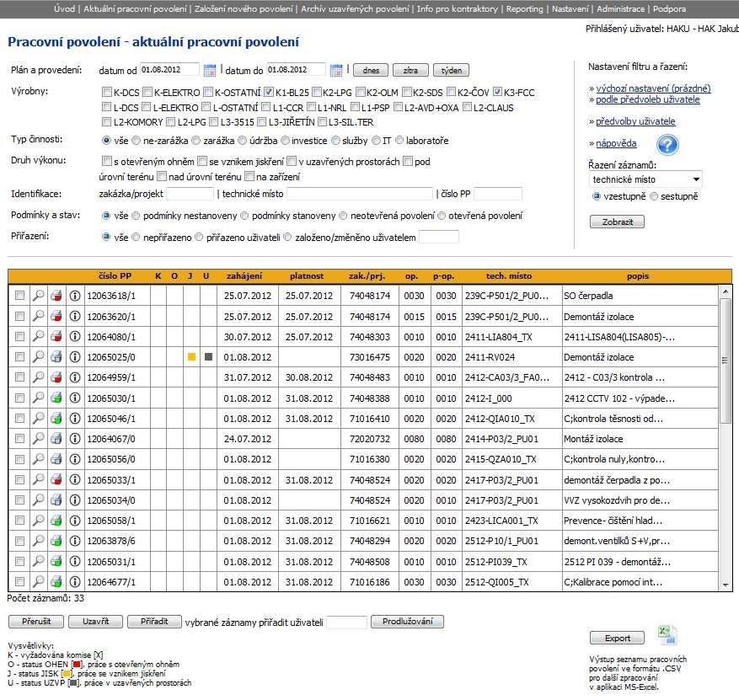
Task: Click printer icon for permit 12065033/1
Action: pyautogui.click(x=56, y=479)
